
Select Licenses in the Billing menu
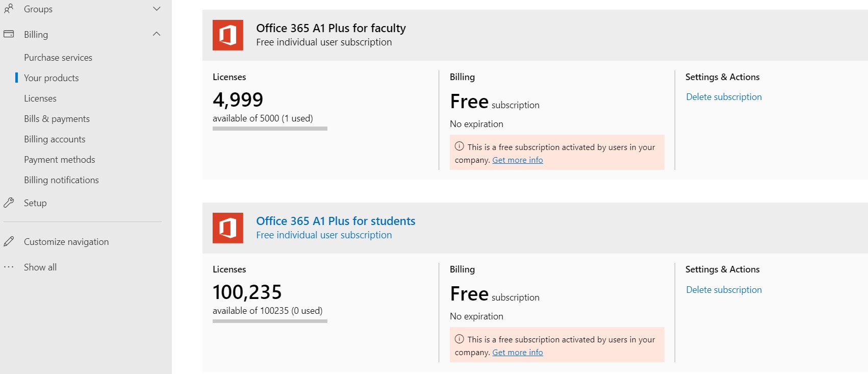point(40,98)
